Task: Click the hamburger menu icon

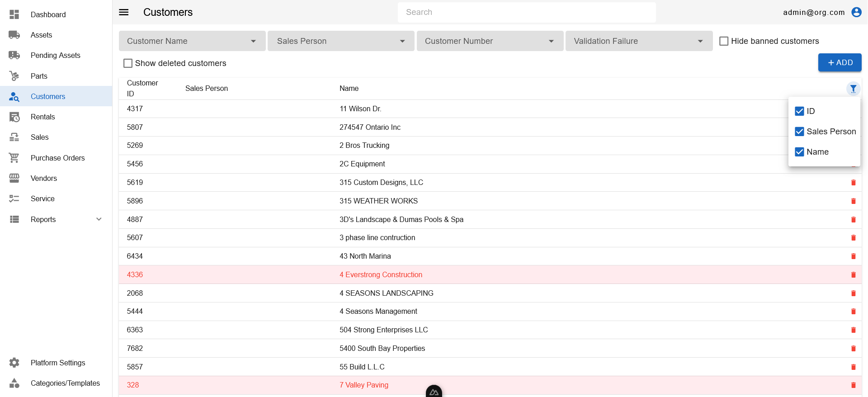Action: click(123, 12)
